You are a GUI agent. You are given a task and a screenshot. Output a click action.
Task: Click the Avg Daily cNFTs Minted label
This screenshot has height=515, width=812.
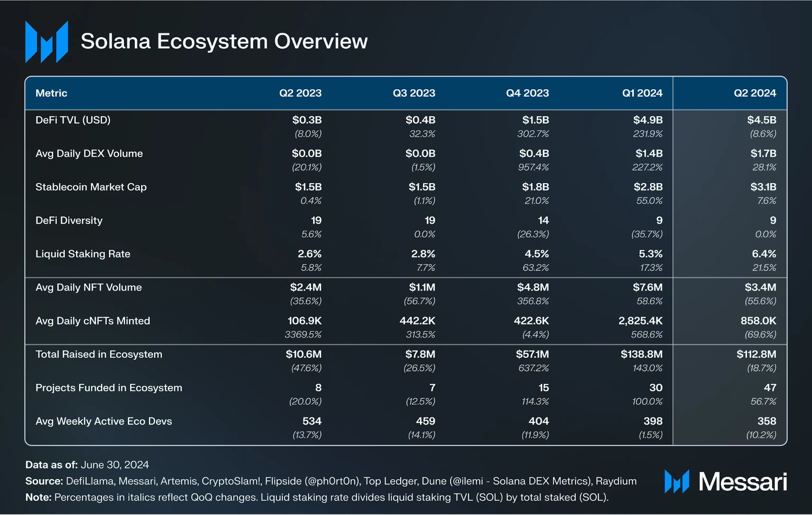point(93,321)
